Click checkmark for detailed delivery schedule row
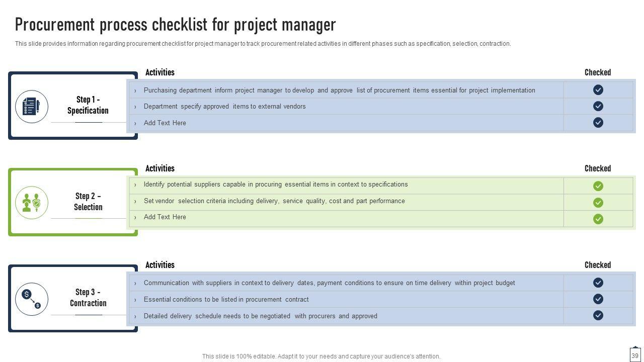 (x=598, y=315)
